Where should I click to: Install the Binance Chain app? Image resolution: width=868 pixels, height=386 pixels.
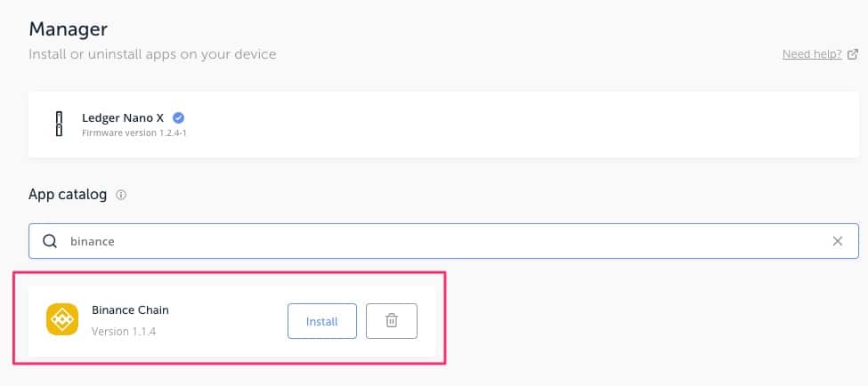321,321
